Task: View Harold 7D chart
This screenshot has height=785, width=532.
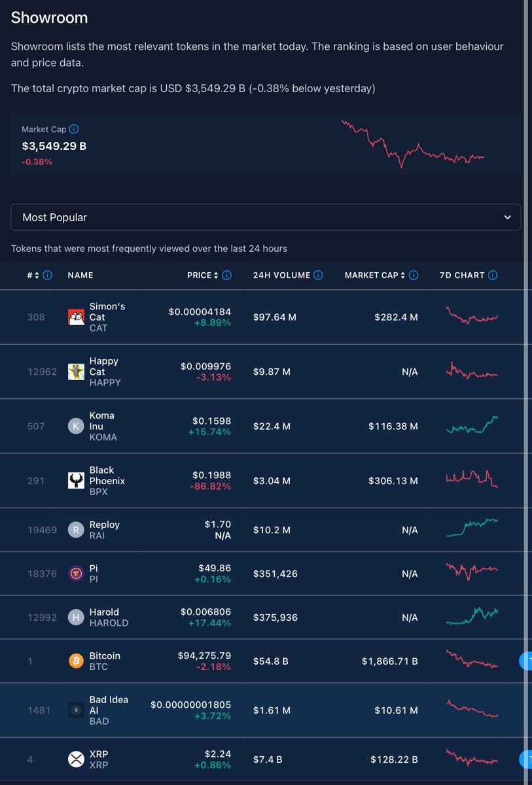Action: pyautogui.click(x=472, y=616)
